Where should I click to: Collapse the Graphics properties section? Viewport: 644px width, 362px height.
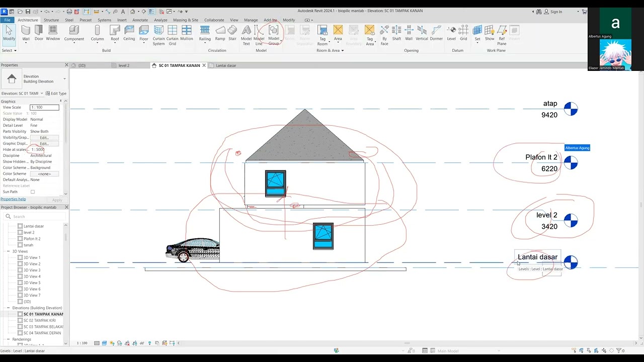pyautogui.click(x=60, y=102)
